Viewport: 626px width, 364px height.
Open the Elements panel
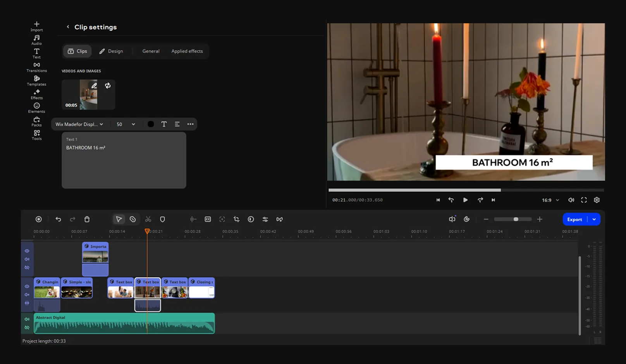click(x=36, y=108)
